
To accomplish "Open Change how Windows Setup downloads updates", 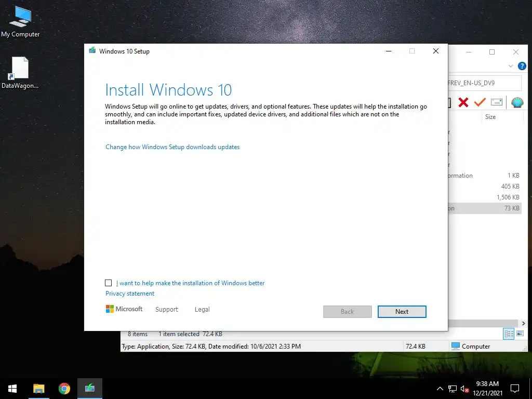I will (x=172, y=147).
